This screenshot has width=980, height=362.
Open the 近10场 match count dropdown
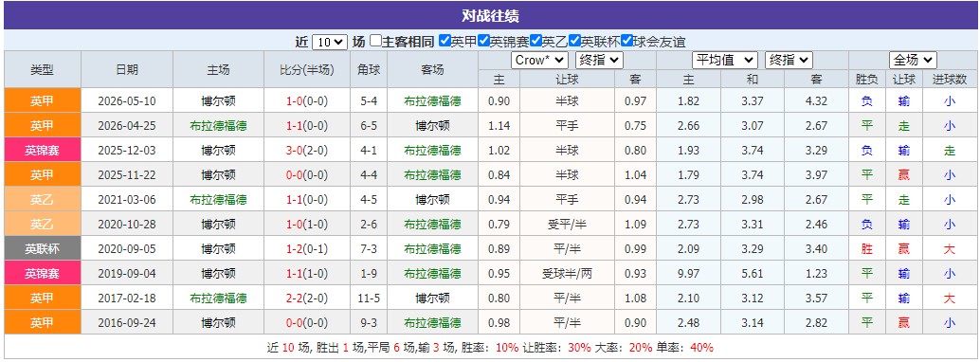click(329, 42)
